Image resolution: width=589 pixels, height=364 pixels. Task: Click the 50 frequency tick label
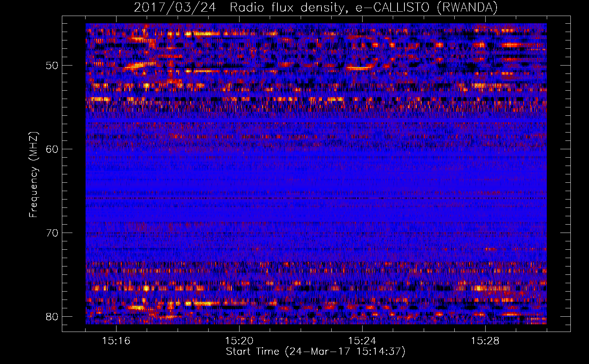52,66
